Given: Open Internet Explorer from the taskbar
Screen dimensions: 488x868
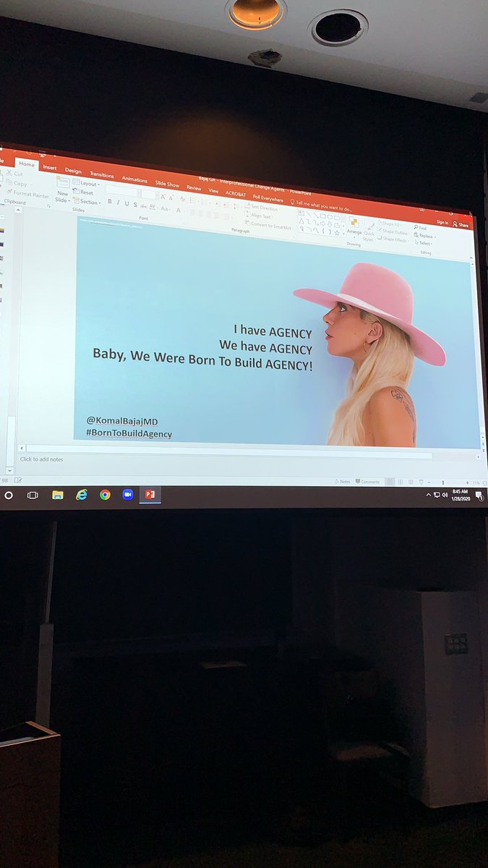Looking at the screenshot, I should pos(82,495).
